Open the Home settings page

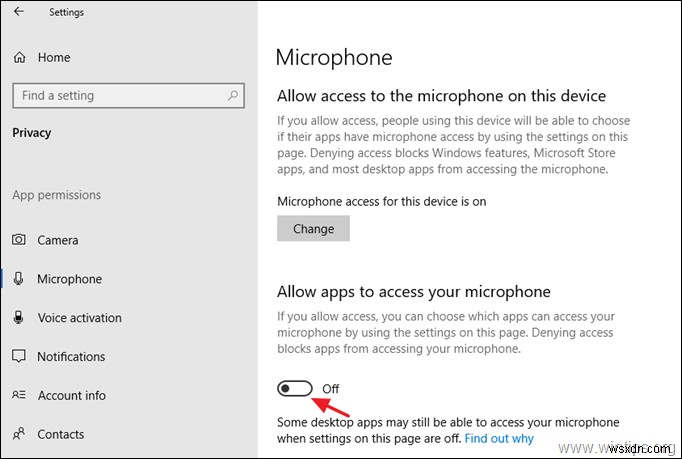coord(54,57)
